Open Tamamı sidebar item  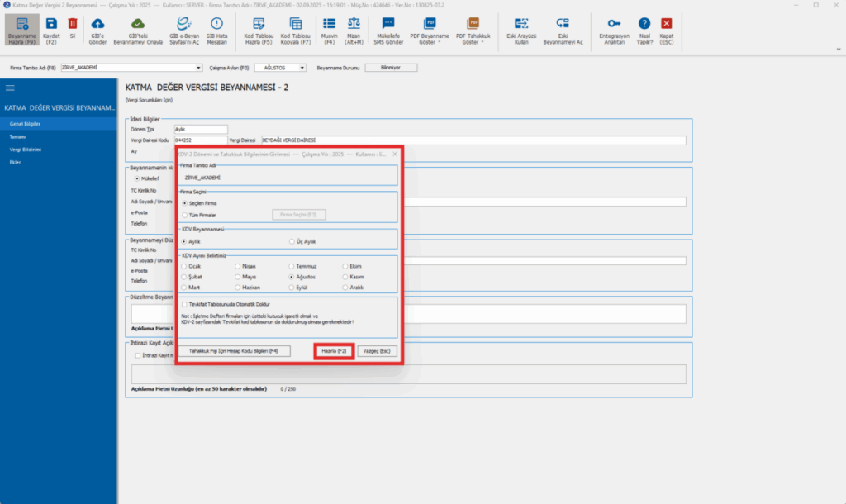(59, 137)
